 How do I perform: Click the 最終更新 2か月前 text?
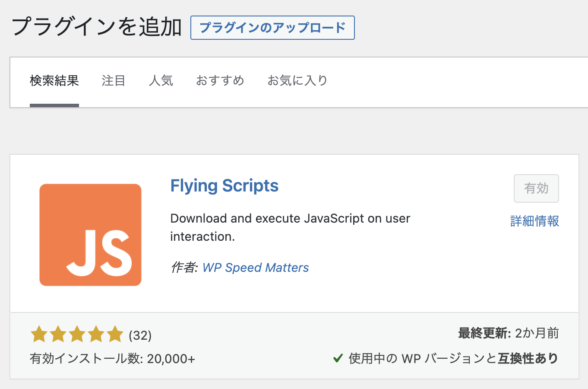[508, 333]
